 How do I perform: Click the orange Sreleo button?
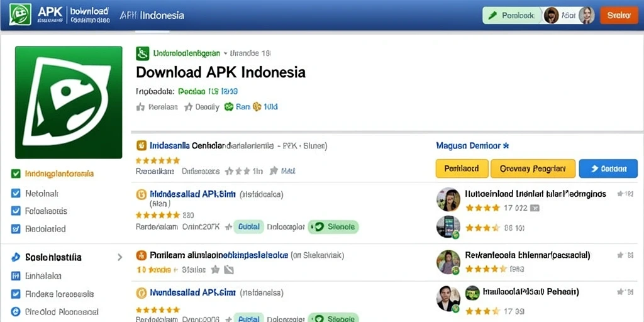tap(619, 16)
